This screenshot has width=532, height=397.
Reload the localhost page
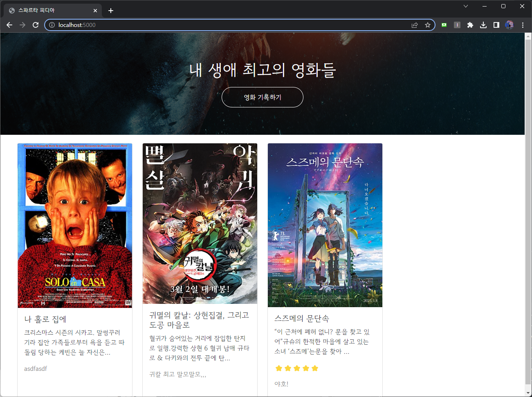click(36, 25)
